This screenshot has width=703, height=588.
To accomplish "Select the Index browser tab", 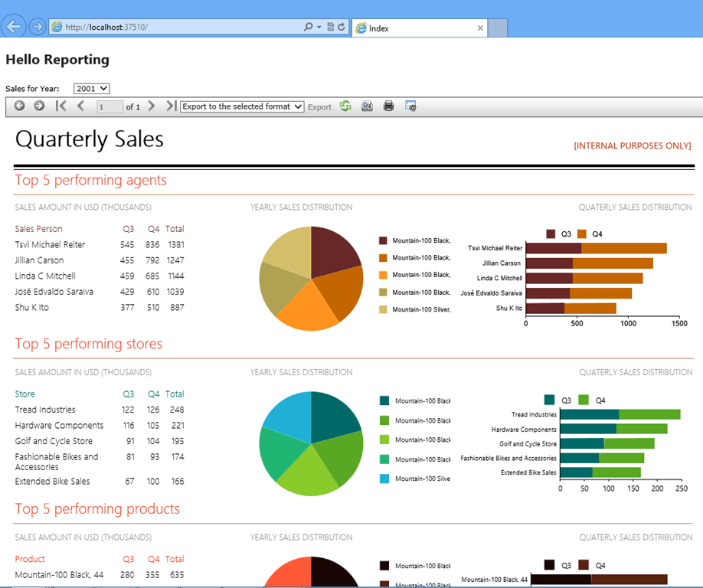I will pyautogui.click(x=419, y=28).
